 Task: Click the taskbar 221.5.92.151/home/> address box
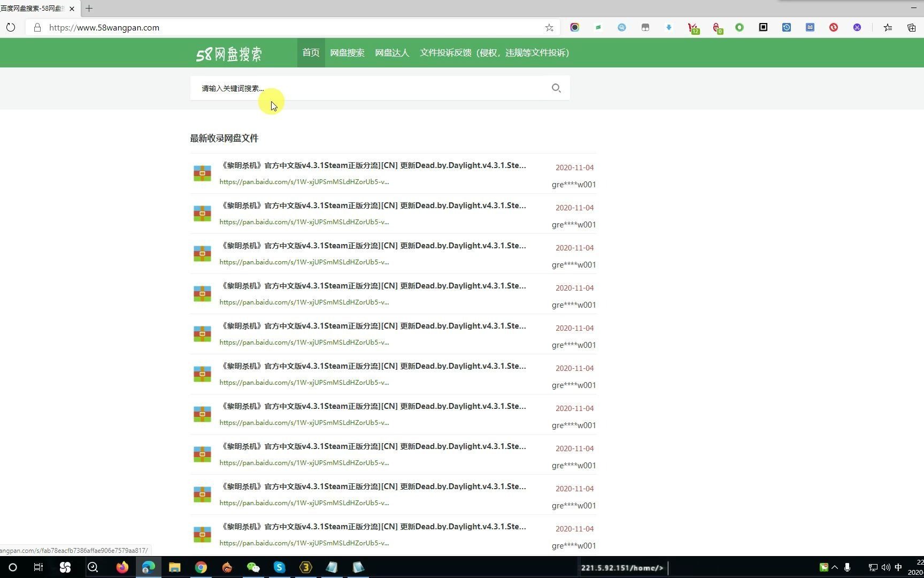point(623,568)
